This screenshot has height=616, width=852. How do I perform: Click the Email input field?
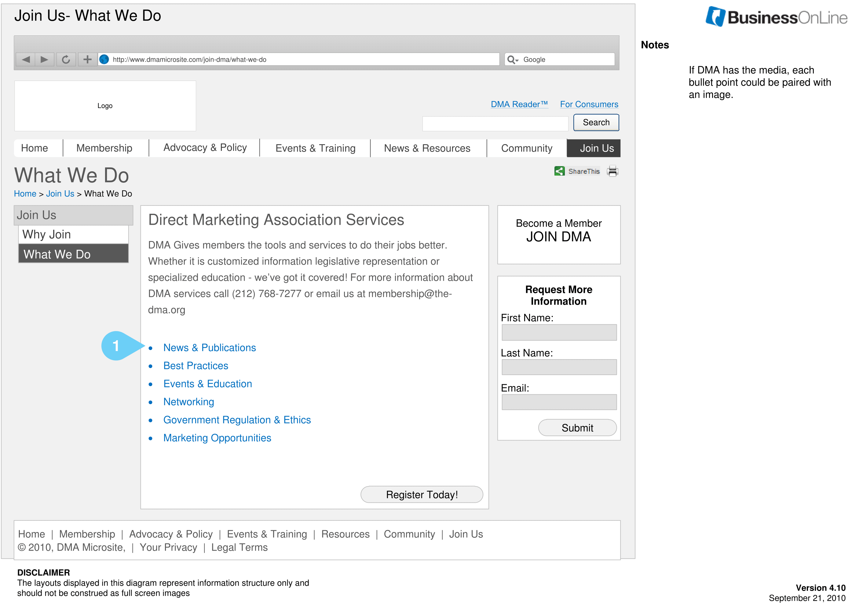point(559,402)
